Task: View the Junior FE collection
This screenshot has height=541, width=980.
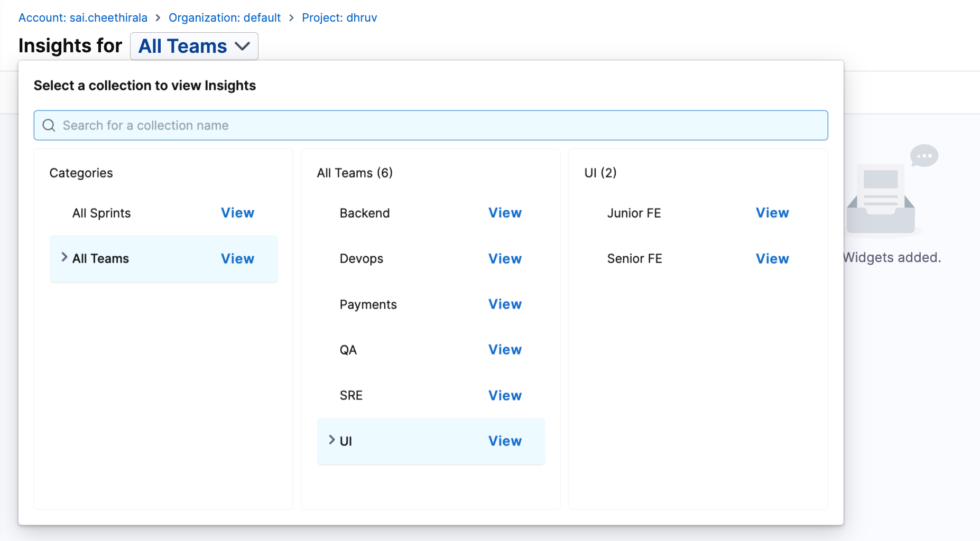Action: pos(772,213)
